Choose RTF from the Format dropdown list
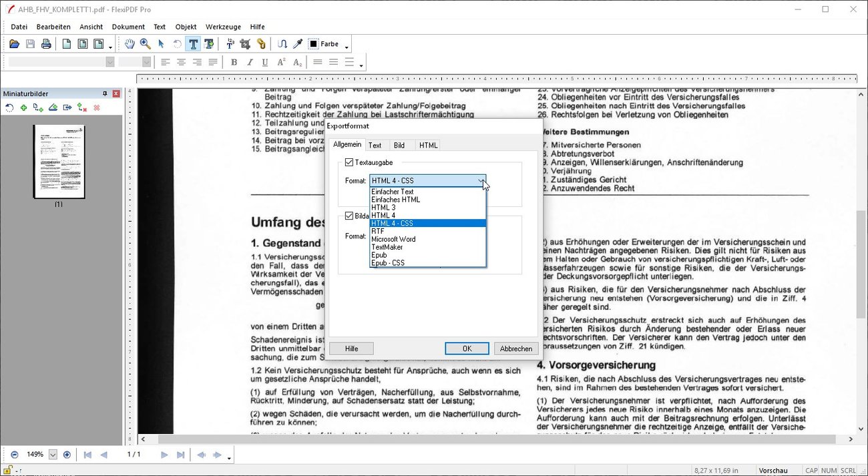Viewport: 868px width, 476px height. (379, 231)
